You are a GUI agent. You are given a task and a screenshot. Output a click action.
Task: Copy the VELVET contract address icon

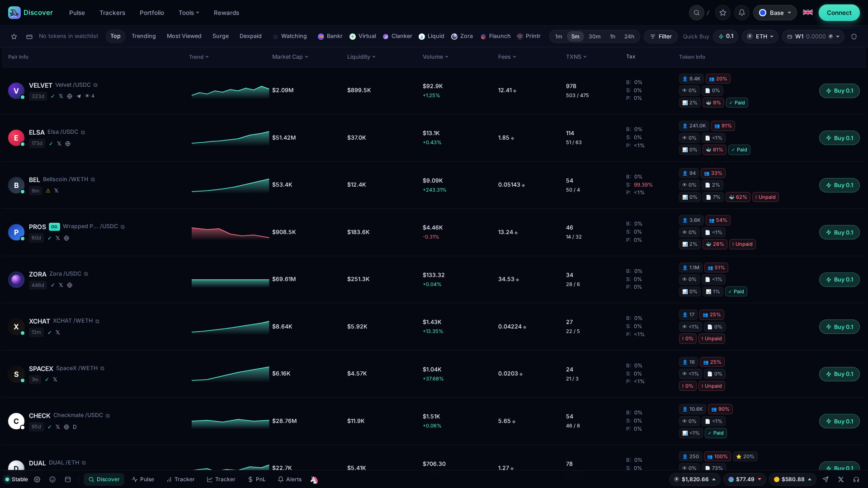coord(95,85)
